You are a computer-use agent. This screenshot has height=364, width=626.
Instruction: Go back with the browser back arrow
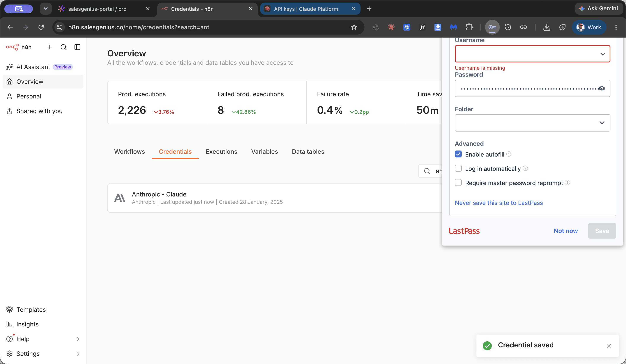(x=10, y=27)
